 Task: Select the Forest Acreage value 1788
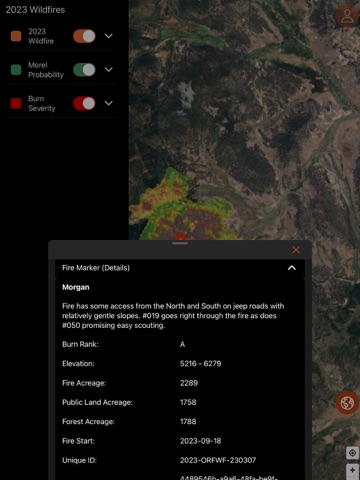[188, 422]
